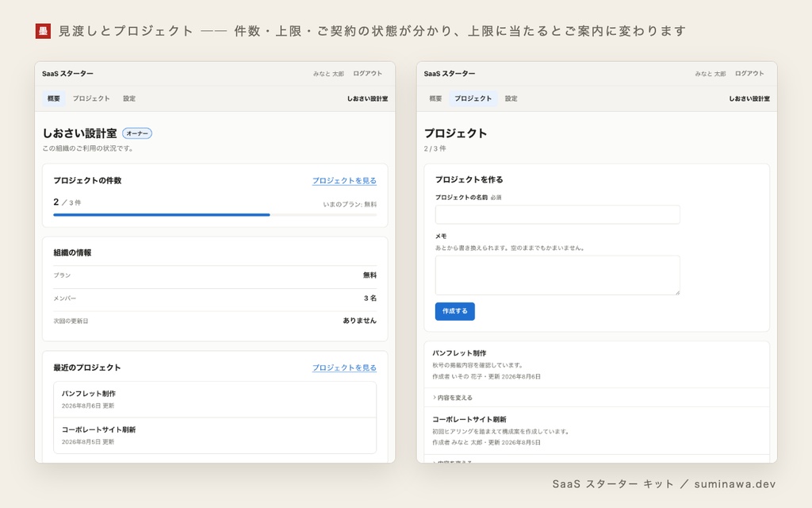Click the プラン row value 無料

coord(370,275)
